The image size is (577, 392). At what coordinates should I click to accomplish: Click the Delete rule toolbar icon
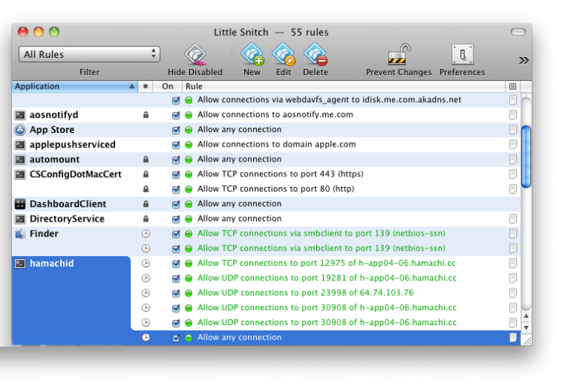pyautogui.click(x=316, y=54)
